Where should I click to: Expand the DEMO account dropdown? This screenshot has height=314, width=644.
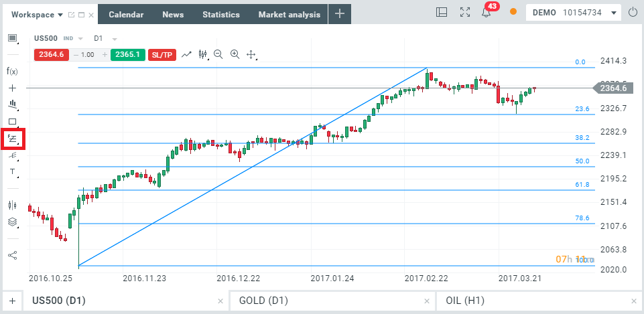[615, 13]
